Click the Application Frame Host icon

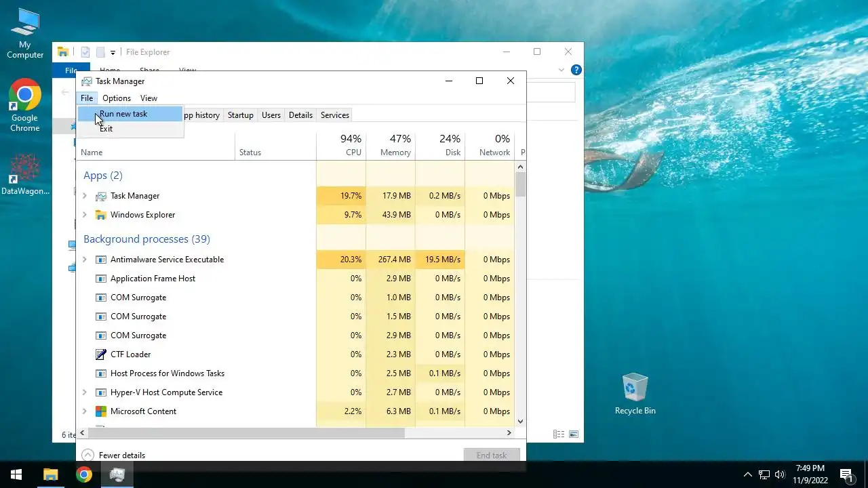(x=101, y=279)
